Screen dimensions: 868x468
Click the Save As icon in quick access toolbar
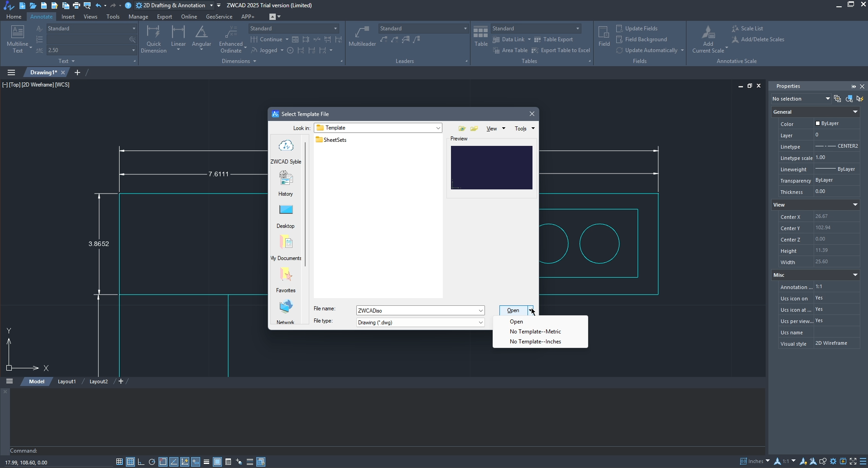click(x=55, y=5)
